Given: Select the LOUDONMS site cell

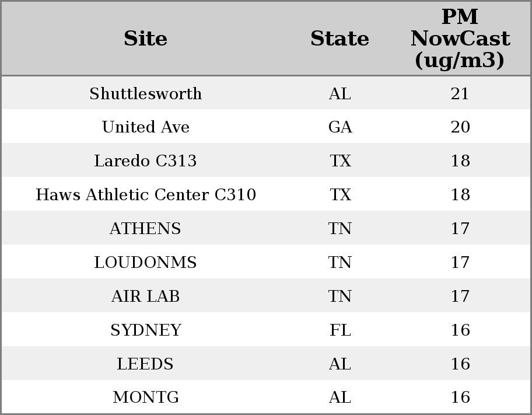Looking at the screenshot, I should click(145, 262).
